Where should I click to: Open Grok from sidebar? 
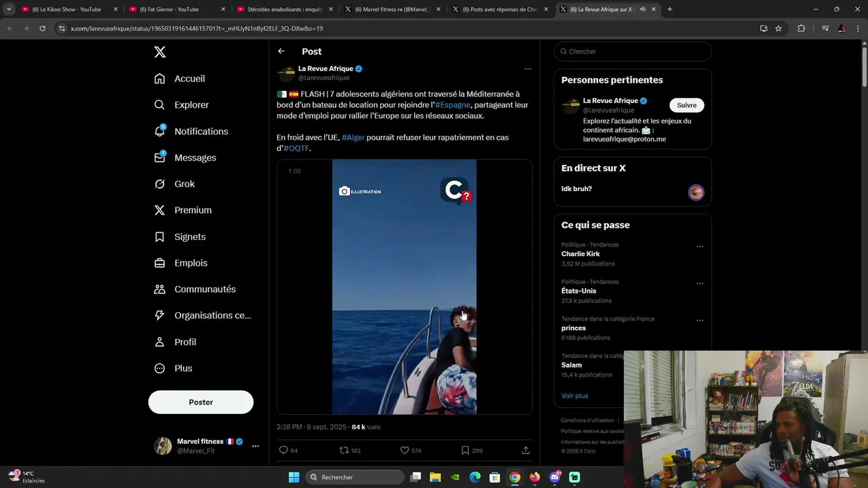[174, 184]
